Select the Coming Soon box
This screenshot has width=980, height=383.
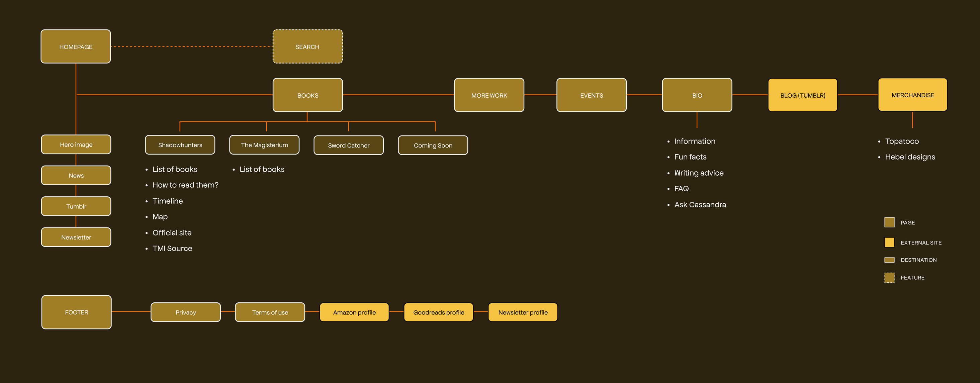pos(433,145)
